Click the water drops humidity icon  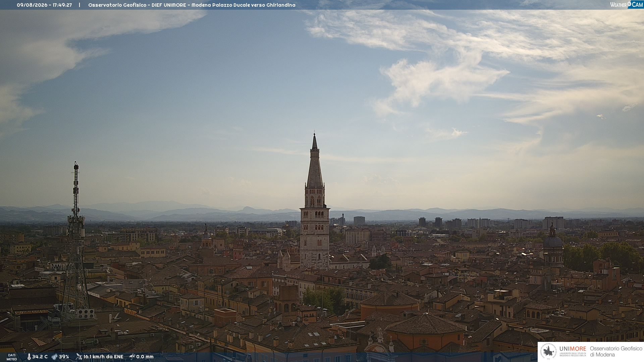point(55,357)
